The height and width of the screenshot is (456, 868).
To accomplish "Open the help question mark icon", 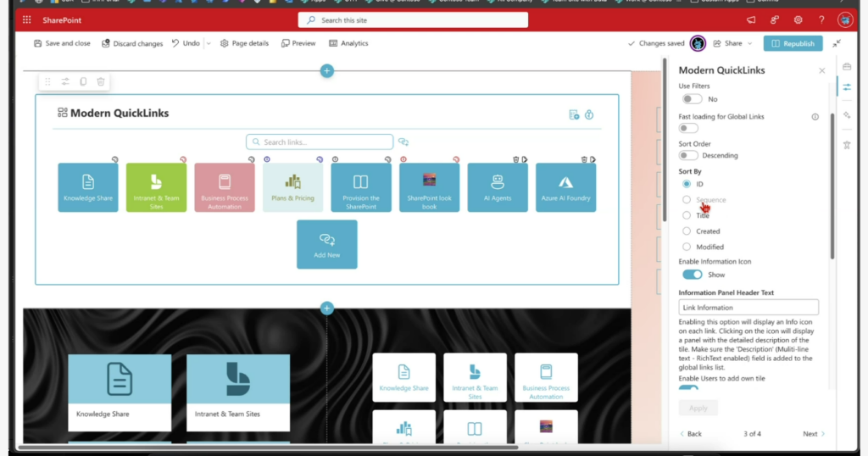I will click(x=821, y=20).
